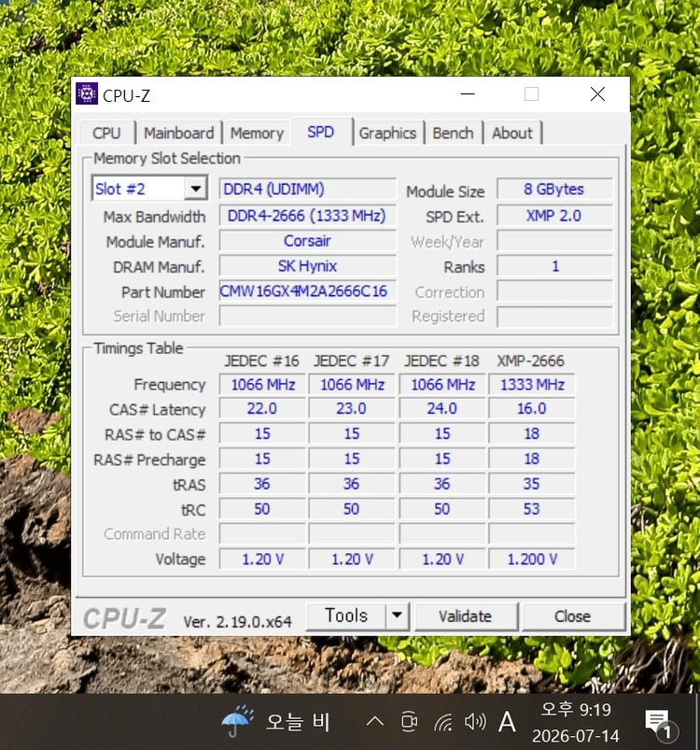Toggle the IME input mode A indicator
Image resolution: width=700 pixels, height=750 pixels.
tap(507, 722)
